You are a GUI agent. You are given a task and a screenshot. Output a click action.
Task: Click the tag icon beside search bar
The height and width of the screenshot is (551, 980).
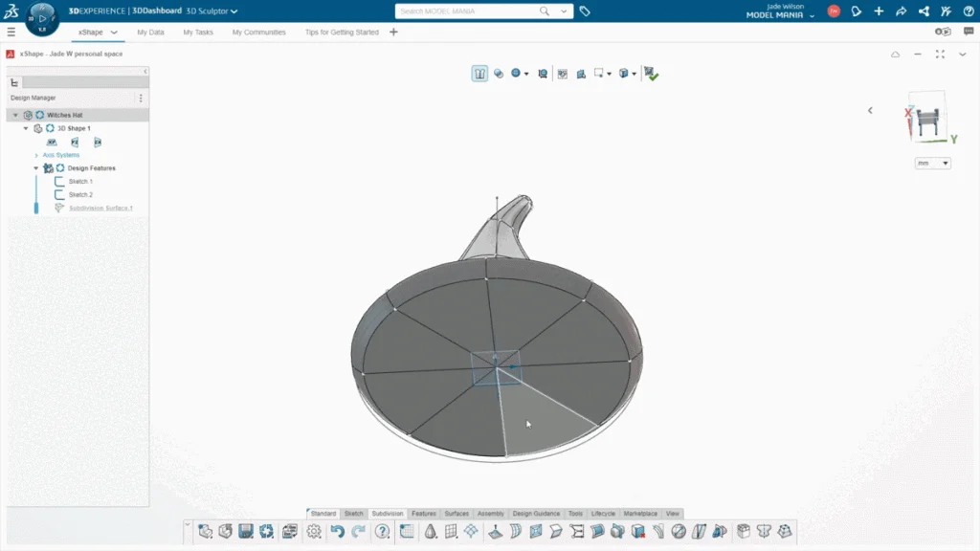[585, 11]
